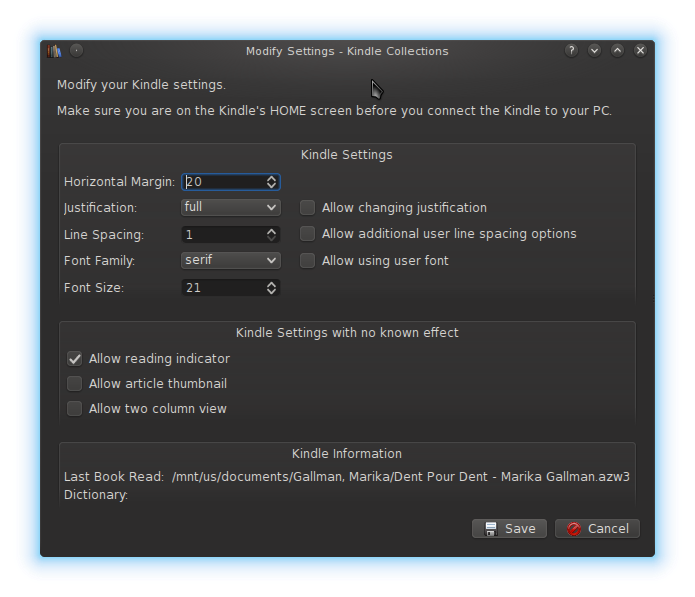Viewport: 695px width, 597px height.
Task: Enable Allow changing justification
Action: coord(307,207)
